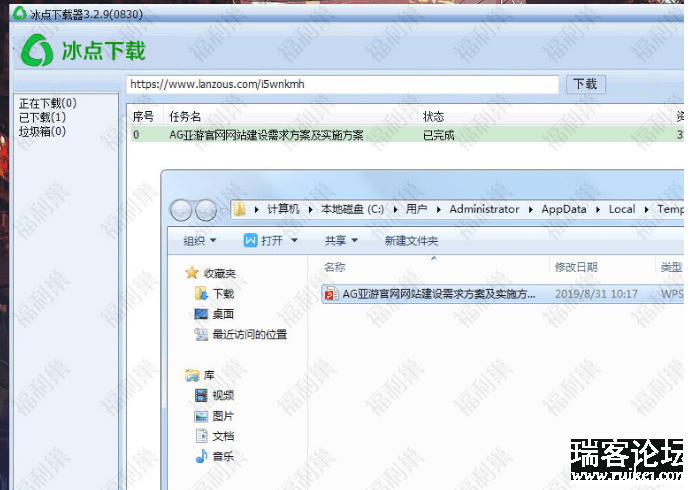Click 本地磁盘 (C:) in the address path

(352, 209)
